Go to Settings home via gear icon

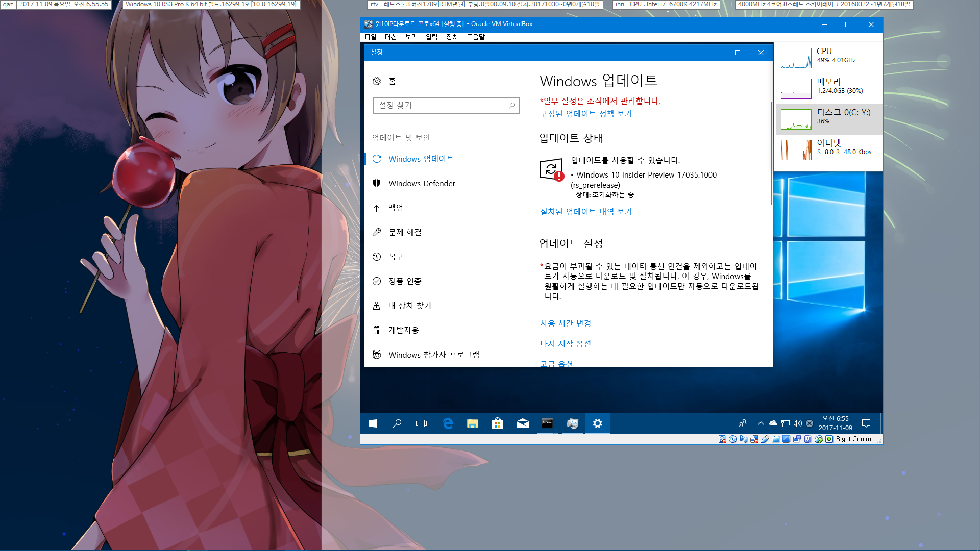pos(377,81)
